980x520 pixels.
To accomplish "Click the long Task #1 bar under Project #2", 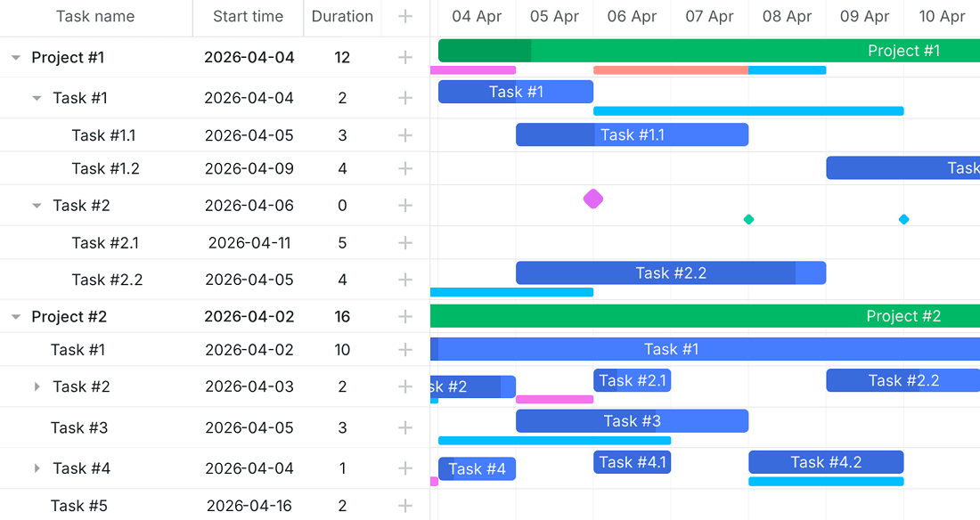I will tap(705, 349).
